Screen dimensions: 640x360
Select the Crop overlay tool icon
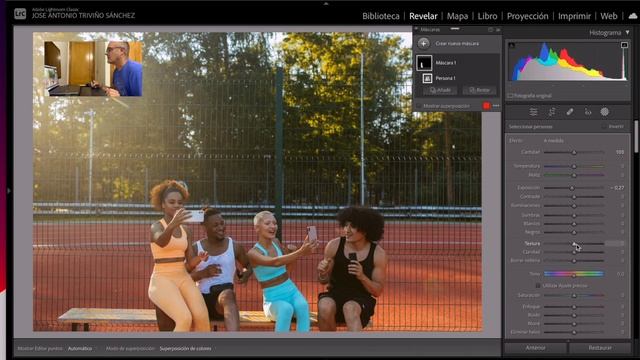(551, 112)
